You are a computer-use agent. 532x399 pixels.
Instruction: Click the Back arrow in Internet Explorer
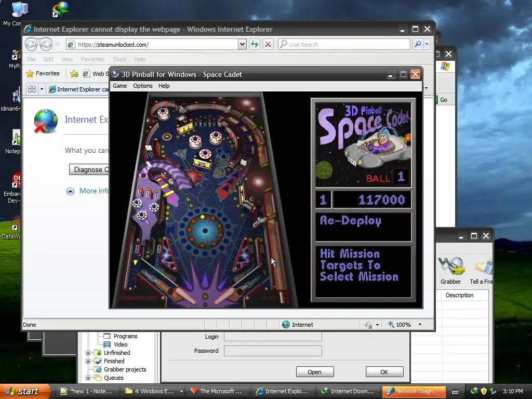[x=31, y=44]
